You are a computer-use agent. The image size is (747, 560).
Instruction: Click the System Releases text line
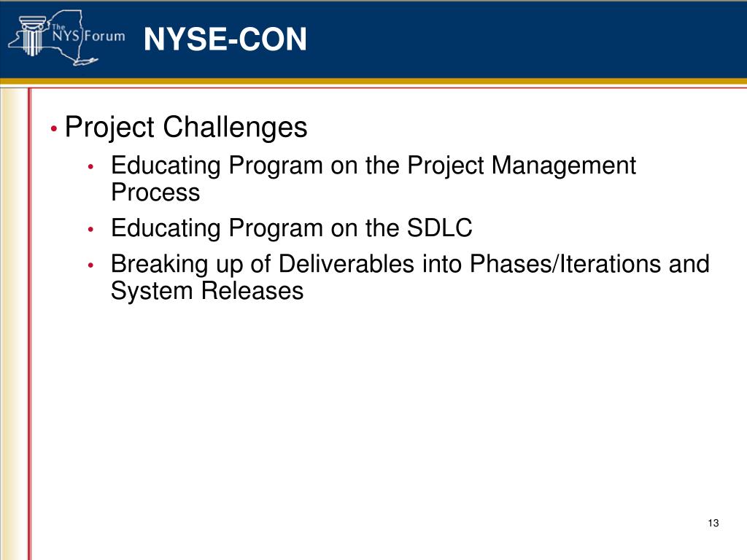[207, 290]
